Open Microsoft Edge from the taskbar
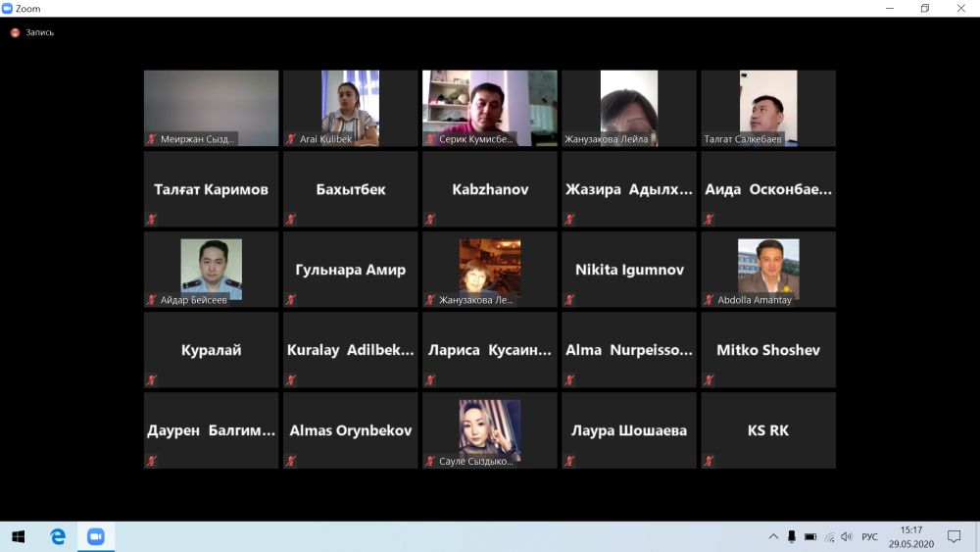Viewport: 980px width, 552px height. pos(58,536)
